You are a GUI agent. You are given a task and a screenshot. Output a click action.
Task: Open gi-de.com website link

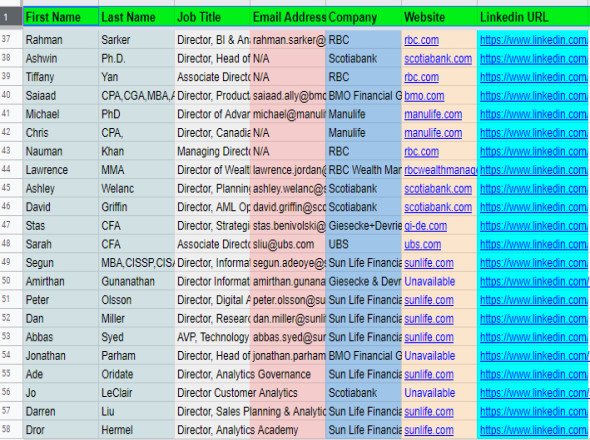pyautogui.click(x=426, y=226)
